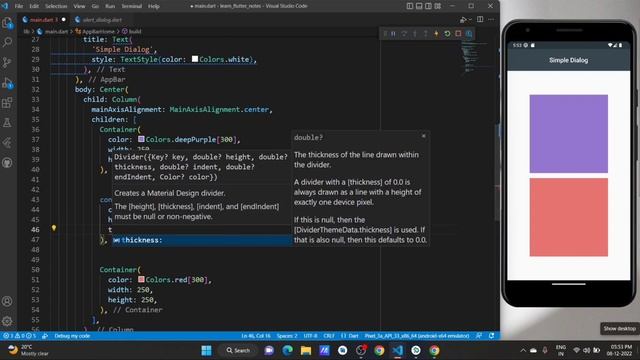
Task: Open the Go menu
Action: coord(95,6)
